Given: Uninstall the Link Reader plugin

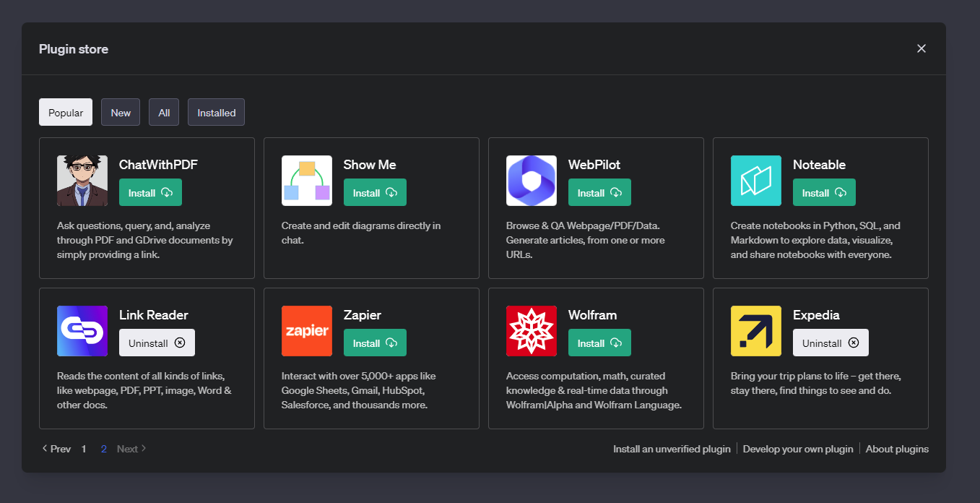Looking at the screenshot, I should point(157,343).
